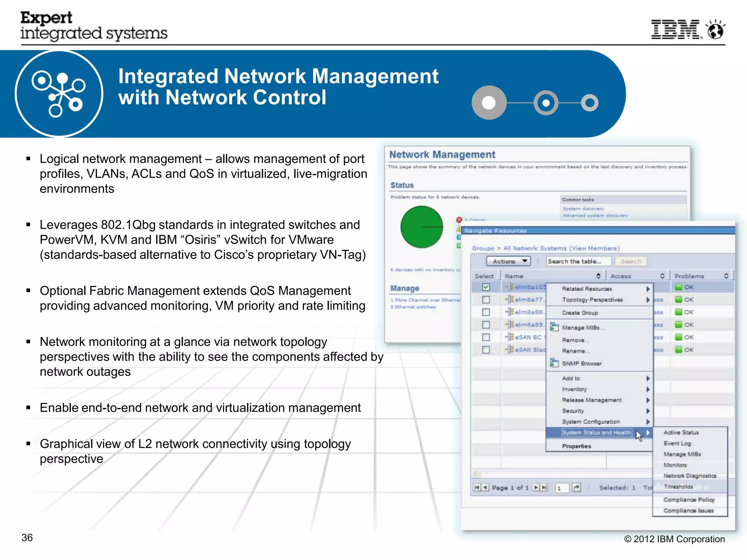Click in the Search the table field
Screen dimensions: 747x560
(x=578, y=261)
